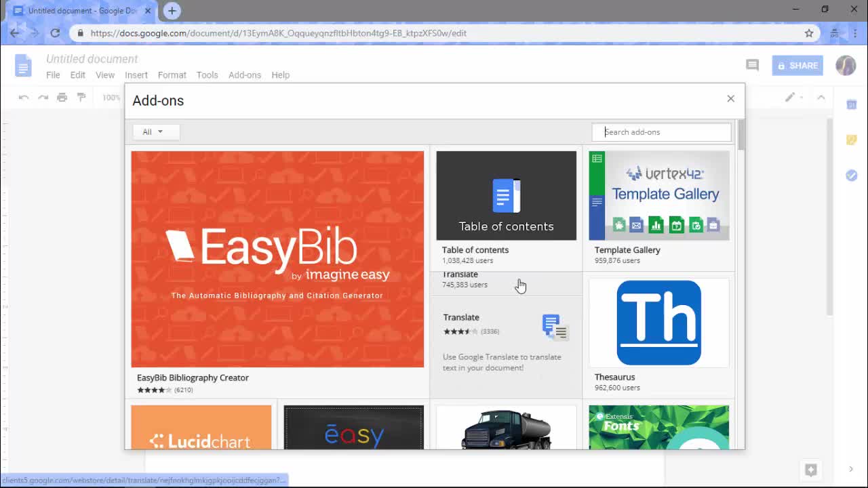
Task: Open the Chrome three-dot menu
Action: coord(855,33)
